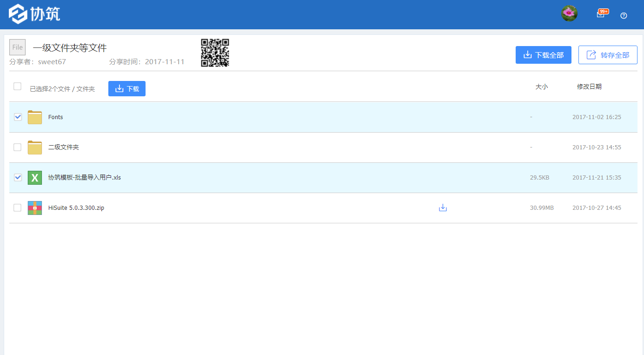This screenshot has height=355, width=644.
Task: Open notifications with 99+ badge
Action: pyautogui.click(x=601, y=14)
